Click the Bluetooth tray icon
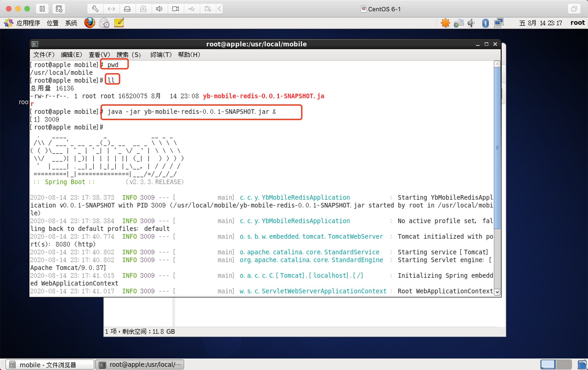Viewport: 588px width, 370px height. [x=485, y=23]
